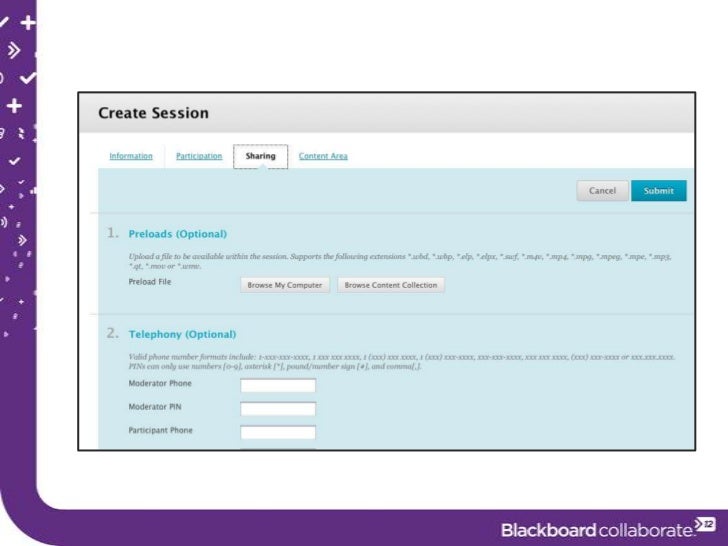Image resolution: width=728 pixels, height=546 pixels.
Task: Open the Information tab
Action: point(131,156)
